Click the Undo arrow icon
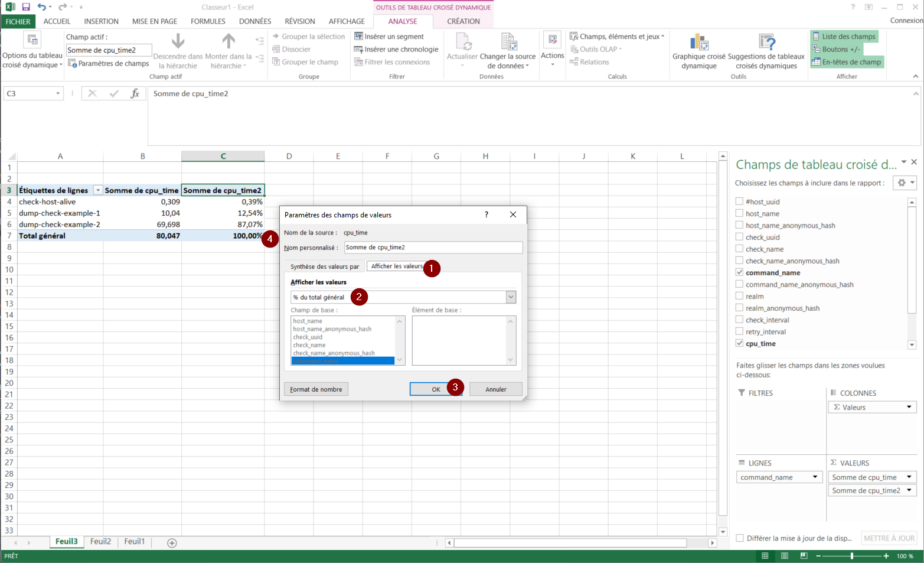The width and height of the screenshot is (924, 563). click(x=41, y=7)
